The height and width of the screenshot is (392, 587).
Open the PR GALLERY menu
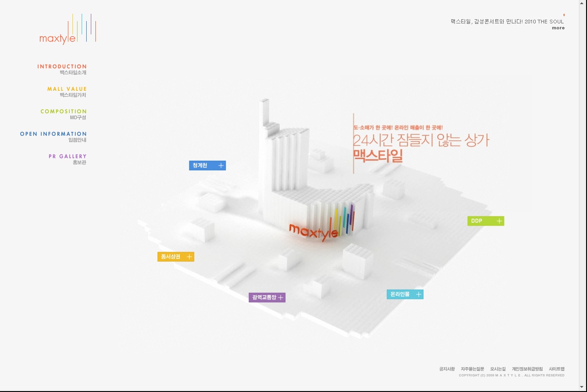(x=67, y=159)
